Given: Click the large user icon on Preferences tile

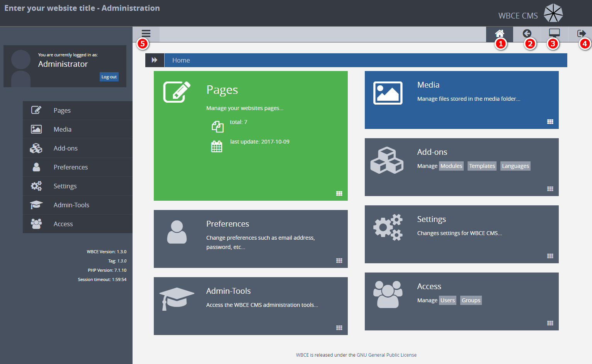Looking at the screenshot, I should [x=177, y=232].
